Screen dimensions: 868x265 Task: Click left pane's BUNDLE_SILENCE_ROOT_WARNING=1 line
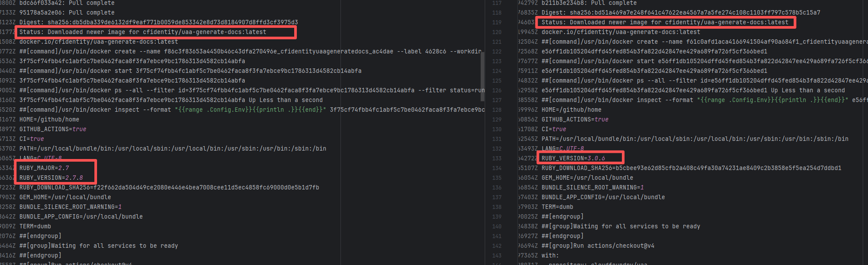click(70, 207)
